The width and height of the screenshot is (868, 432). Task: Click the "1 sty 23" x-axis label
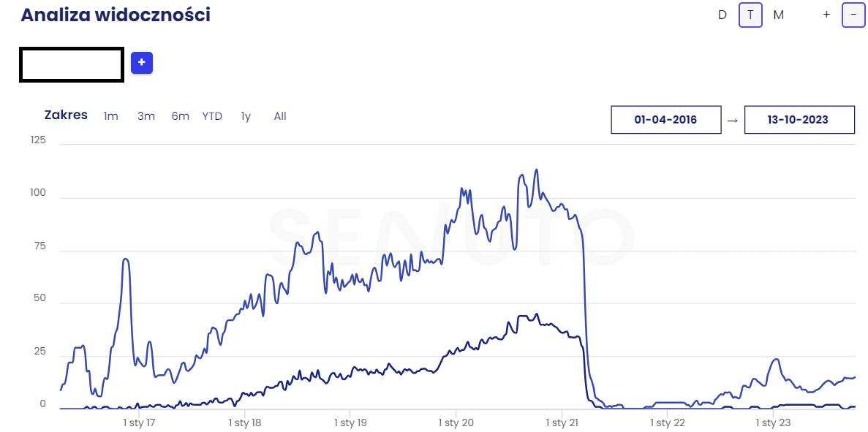coord(773,422)
